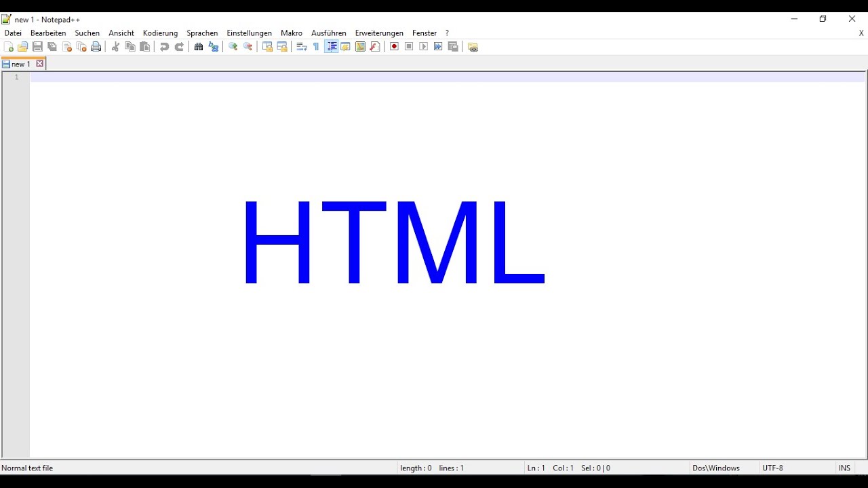Image resolution: width=868 pixels, height=488 pixels.
Task: Show all characters pilcrow icon
Action: 316,47
